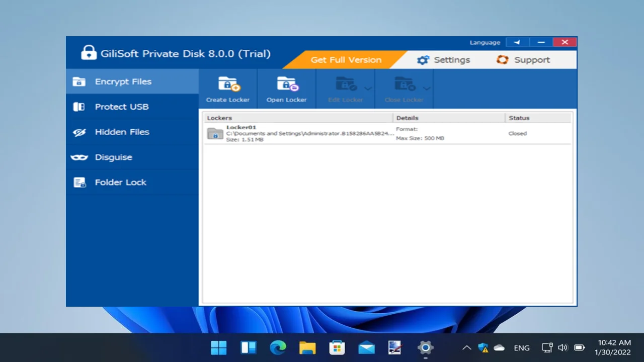Click the Settings gear taskbar icon
Image resolution: width=644 pixels, height=362 pixels.
tap(426, 347)
